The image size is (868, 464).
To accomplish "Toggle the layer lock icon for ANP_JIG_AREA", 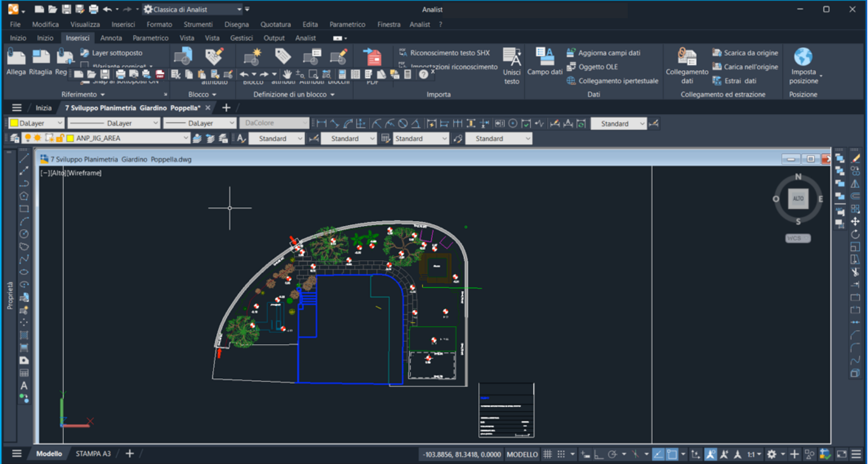I will (x=60, y=138).
